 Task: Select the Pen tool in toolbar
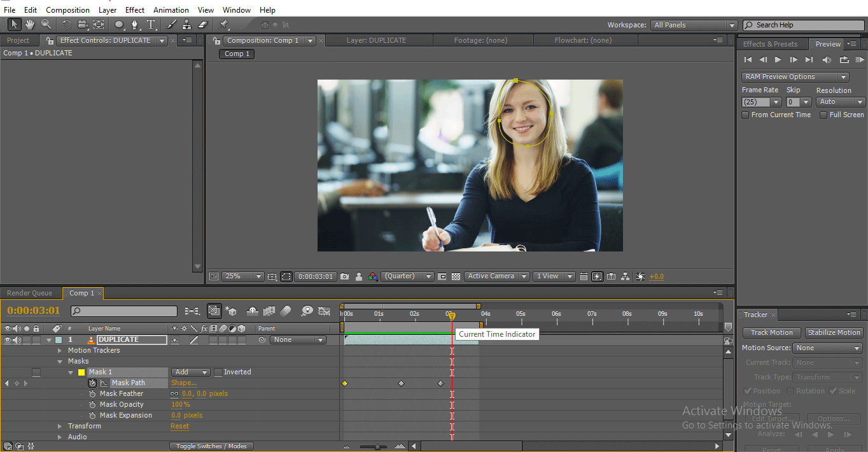click(134, 25)
